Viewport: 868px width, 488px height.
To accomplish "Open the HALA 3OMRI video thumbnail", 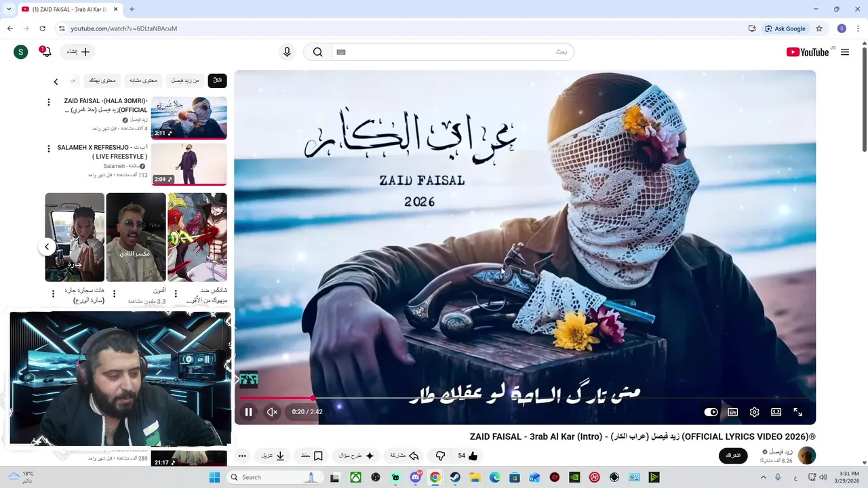I will 189,118.
